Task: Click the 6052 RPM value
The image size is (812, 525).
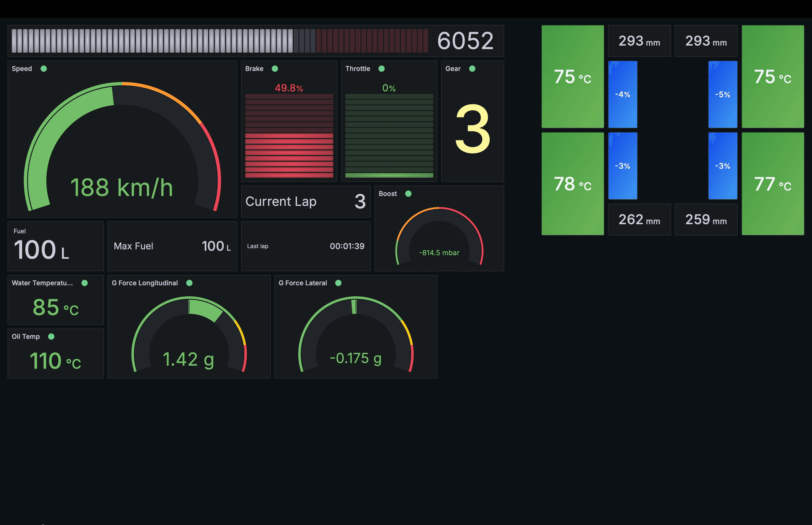Action: (465, 41)
